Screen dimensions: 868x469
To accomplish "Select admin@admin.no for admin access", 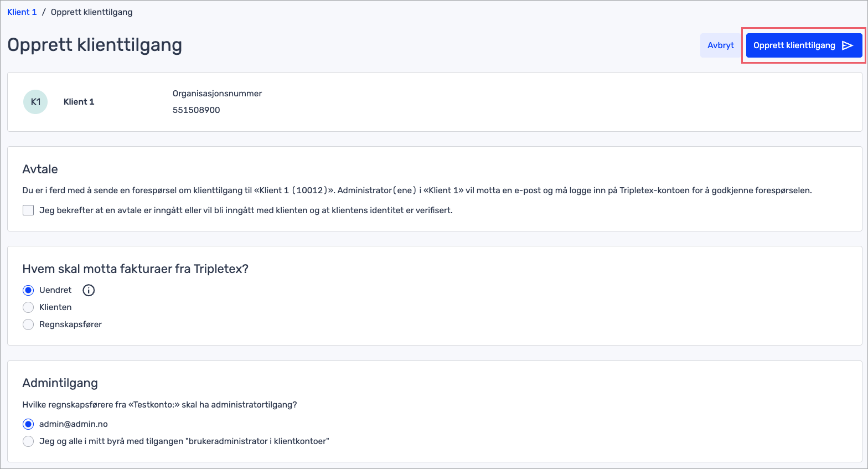I will point(28,424).
